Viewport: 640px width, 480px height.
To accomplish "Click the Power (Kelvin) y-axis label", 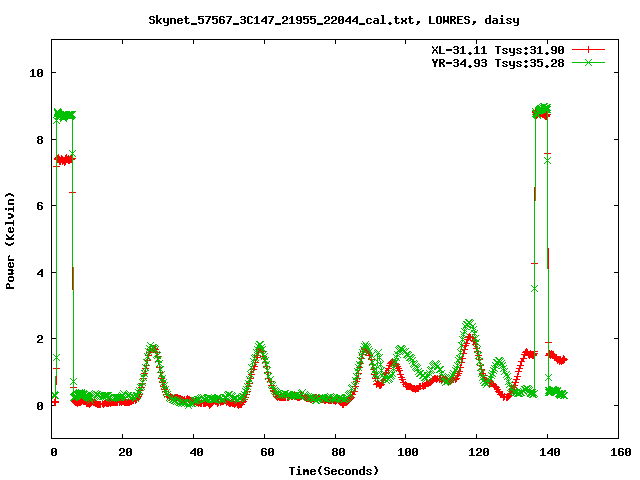I will (11, 239).
